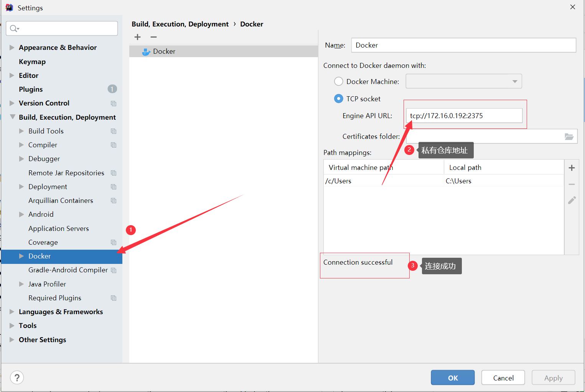Viewport: 585px width, 392px height.
Task: Click the Certificates folder field
Action: 492,137
